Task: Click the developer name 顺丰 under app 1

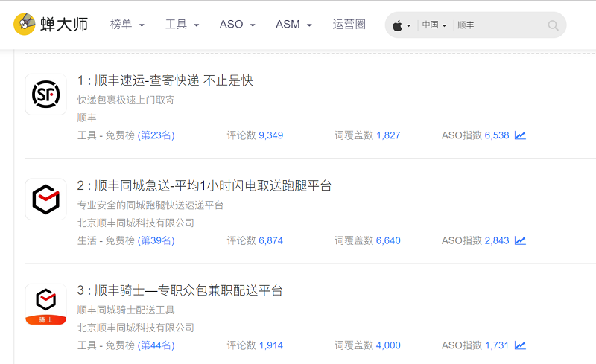Action: click(87, 118)
